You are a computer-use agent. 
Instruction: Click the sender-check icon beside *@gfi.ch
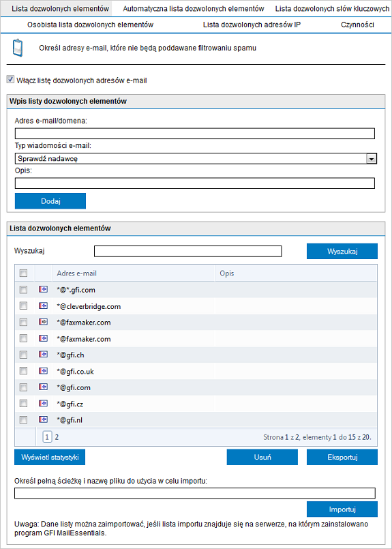pyautogui.click(x=43, y=355)
